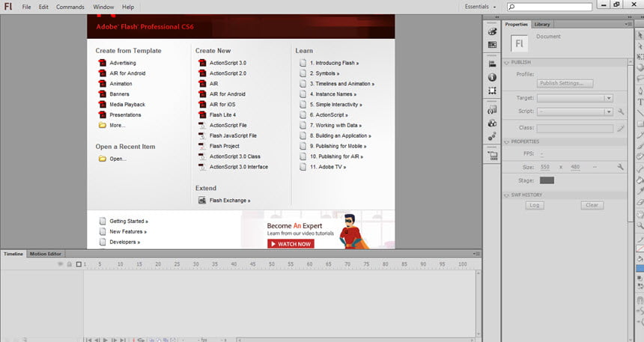
Task: Click the 550 width value in Size
Action: pos(545,167)
